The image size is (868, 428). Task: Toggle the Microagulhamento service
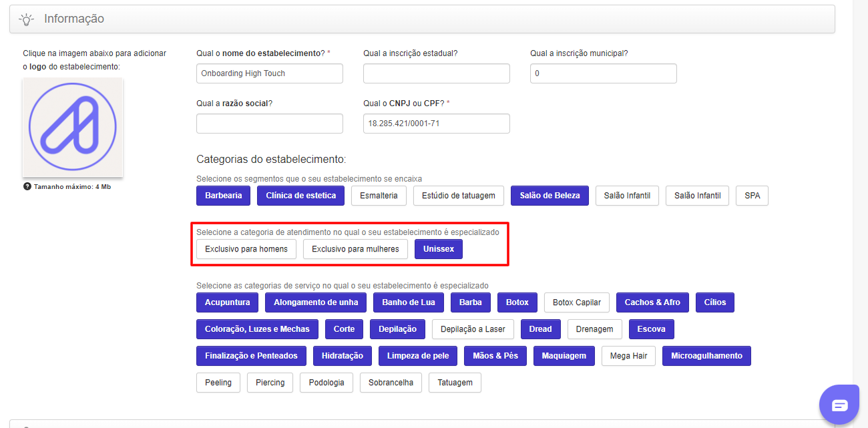[x=706, y=356]
